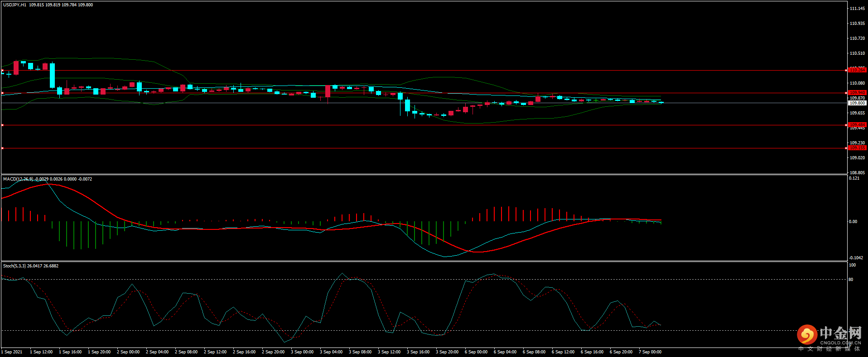Image resolution: width=868 pixels, height=357 pixels.
Task: Select the MACD(12,26,9) indicator label
Action: (18, 179)
